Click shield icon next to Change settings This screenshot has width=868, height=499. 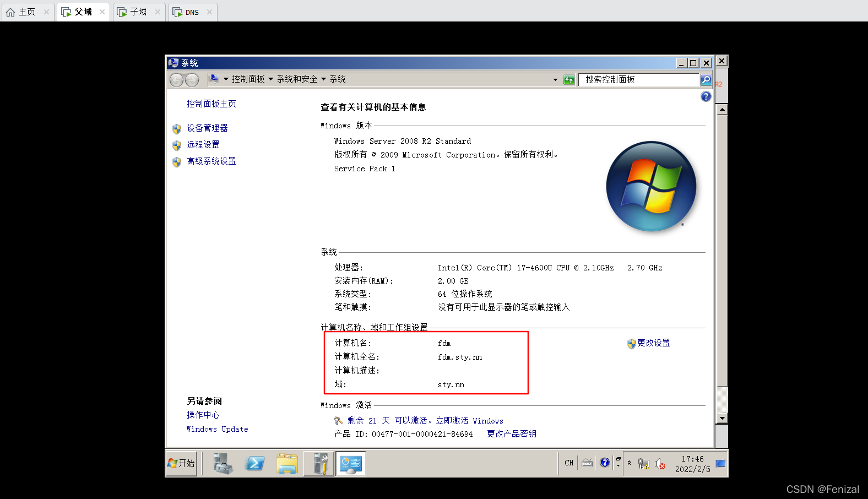pos(631,344)
